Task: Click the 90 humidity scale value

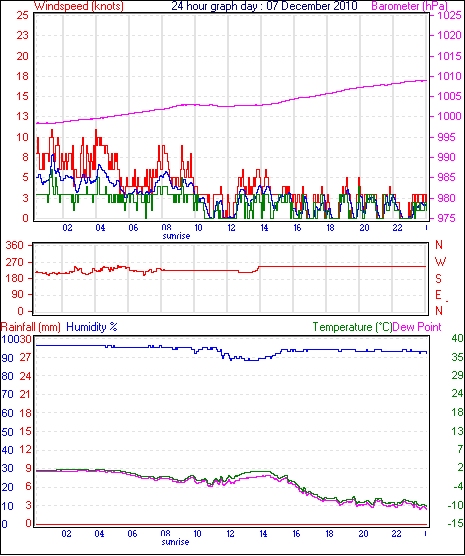Action: pos(7,358)
